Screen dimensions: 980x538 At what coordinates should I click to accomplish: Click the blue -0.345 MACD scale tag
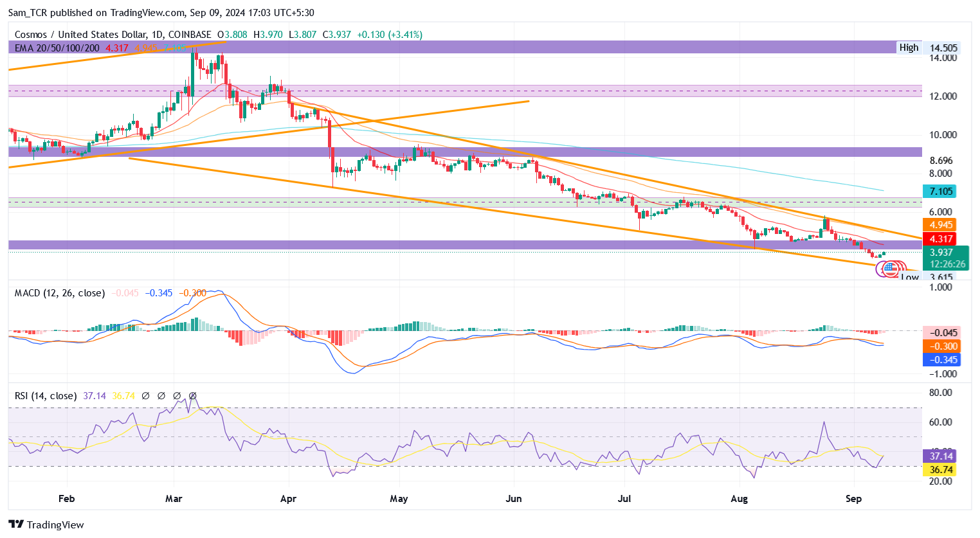pyautogui.click(x=941, y=360)
